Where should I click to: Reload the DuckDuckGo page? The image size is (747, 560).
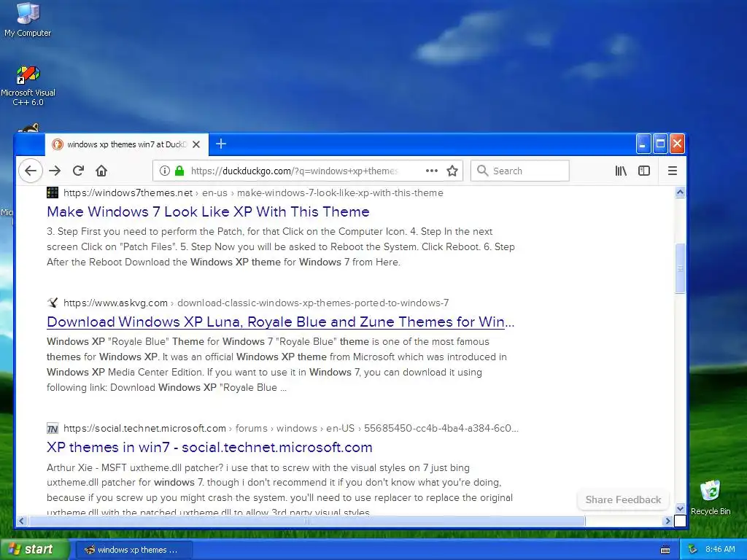click(78, 171)
